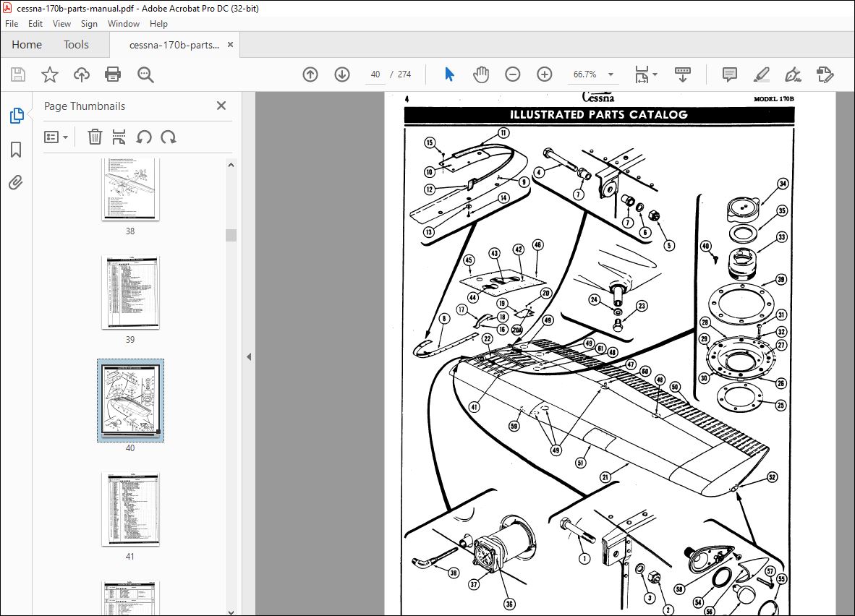Select page 38 thumbnail
Image resolution: width=855 pixels, height=616 pixels.
tap(130, 189)
